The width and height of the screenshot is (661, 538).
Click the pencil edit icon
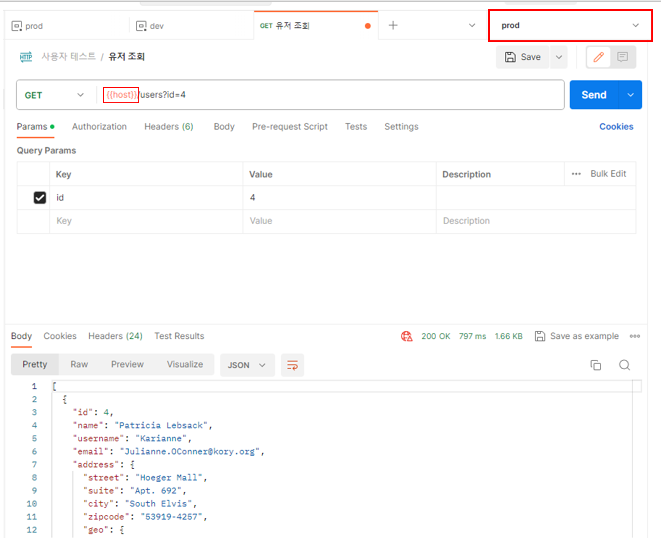pos(599,57)
